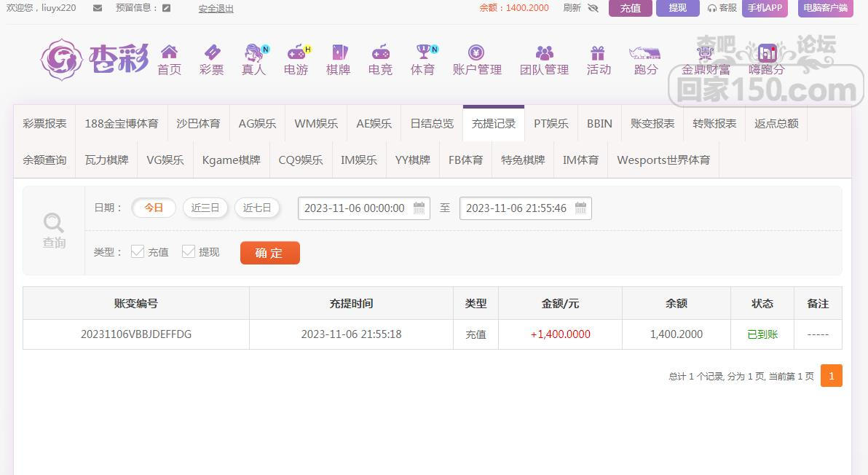This screenshot has width=868, height=475.
Task: Click the purple 充值 button
Action: (630, 8)
